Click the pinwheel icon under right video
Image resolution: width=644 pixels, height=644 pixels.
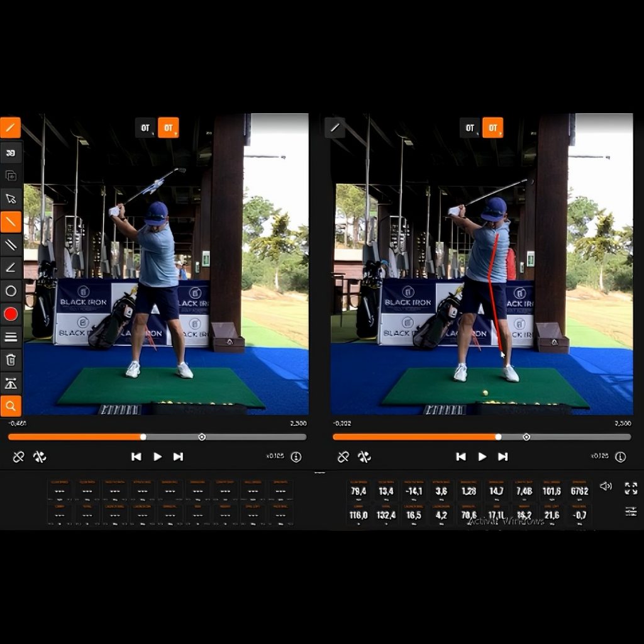pos(364,457)
